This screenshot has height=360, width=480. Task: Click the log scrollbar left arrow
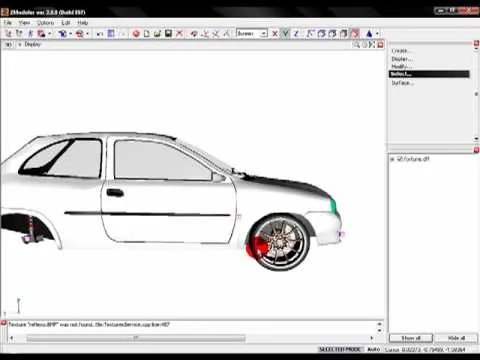pyautogui.click(x=12, y=338)
